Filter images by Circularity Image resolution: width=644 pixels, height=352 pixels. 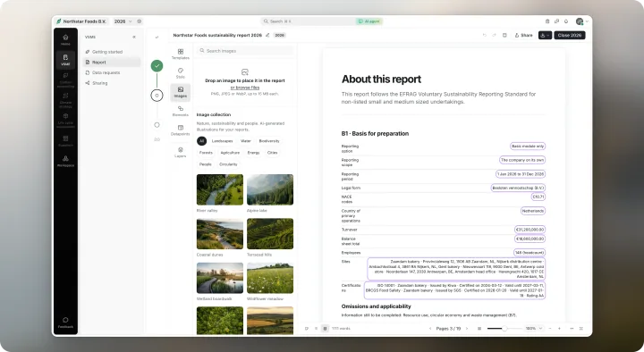point(228,164)
